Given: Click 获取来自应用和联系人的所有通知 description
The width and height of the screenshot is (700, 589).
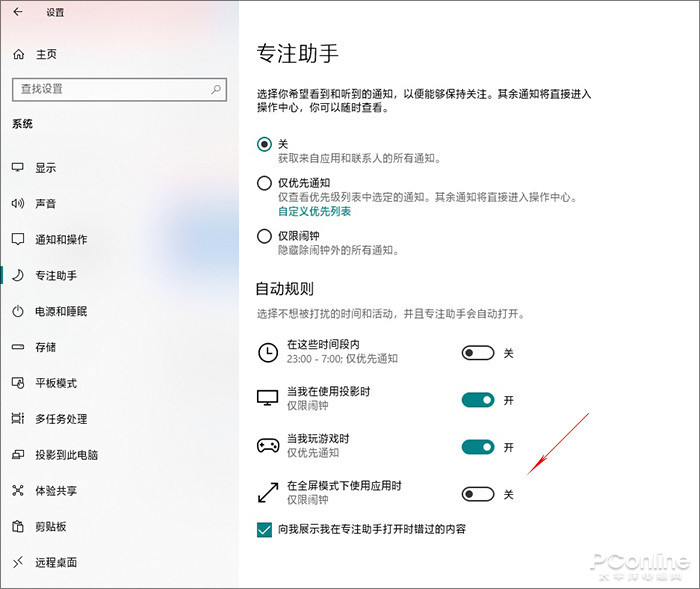Looking at the screenshot, I should point(360,158).
